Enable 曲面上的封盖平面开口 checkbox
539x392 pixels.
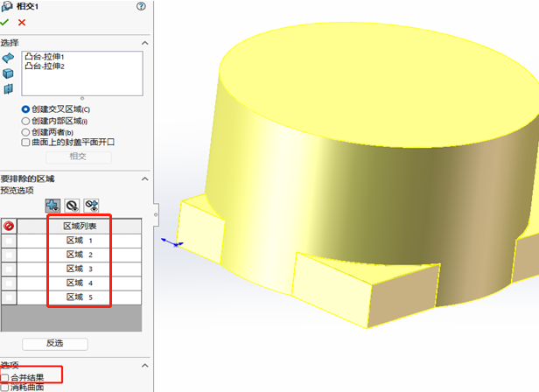25,143
